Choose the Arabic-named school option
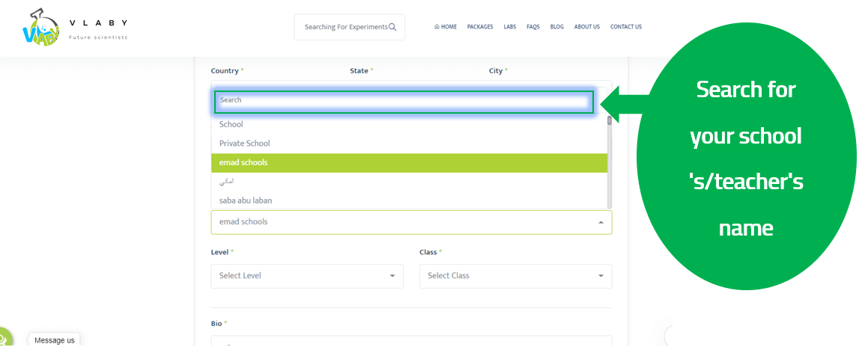 coord(227,182)
